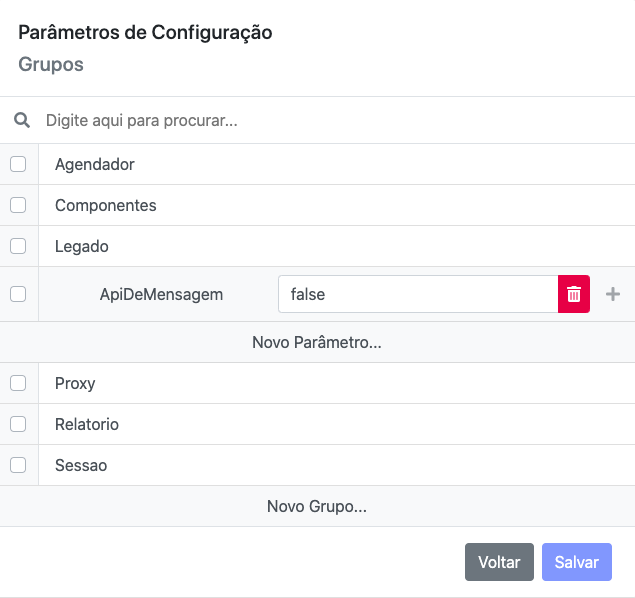Viewport: 635px width, 598px height.
Task: Expand the Componentes group row
Action: point(106,205)
